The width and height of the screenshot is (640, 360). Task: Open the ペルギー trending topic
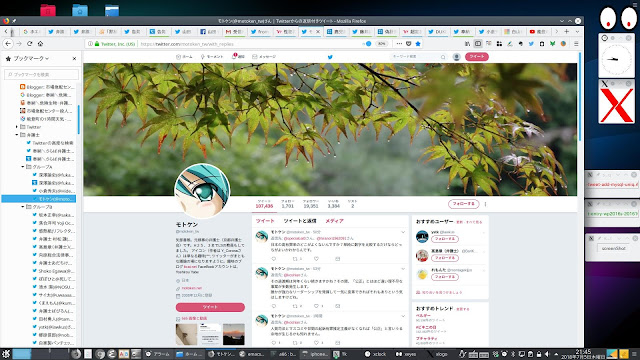coord(423,316)
